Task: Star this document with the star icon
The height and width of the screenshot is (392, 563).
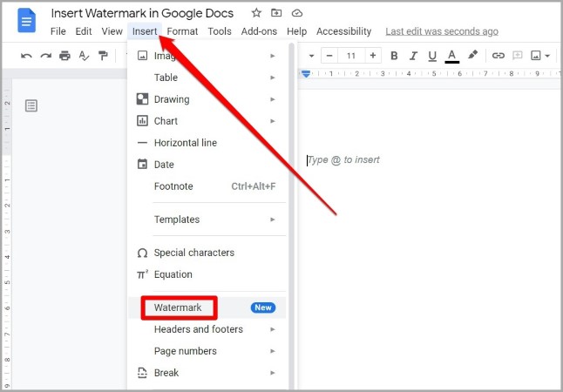Action: (x=256, y=13)
